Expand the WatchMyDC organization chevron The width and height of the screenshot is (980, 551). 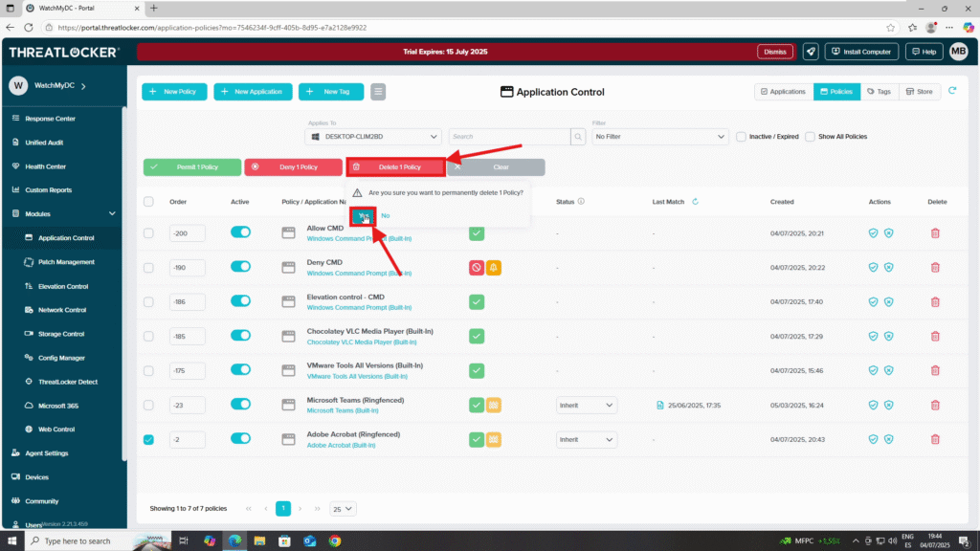[x=84, y=85]
